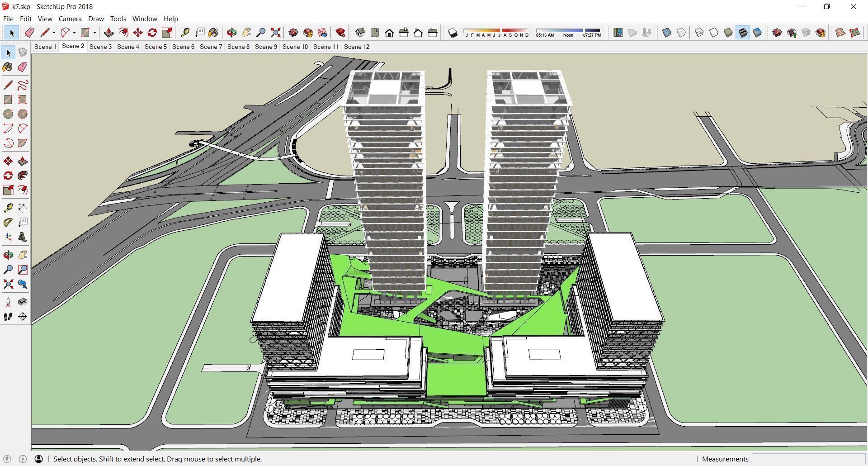Viewport: 868px width, 466px height.
Task: Select the 3D Text tool in left toolbar
Action: (23, 237)
